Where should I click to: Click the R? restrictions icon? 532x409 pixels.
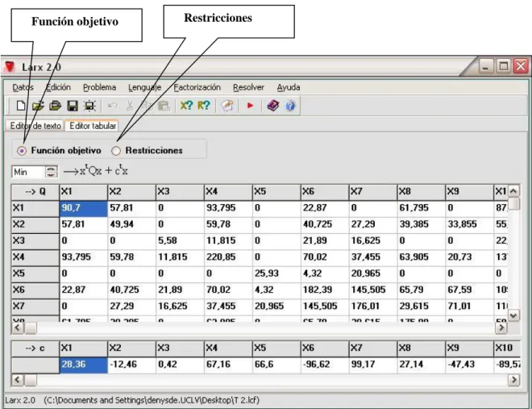[204, 106]
